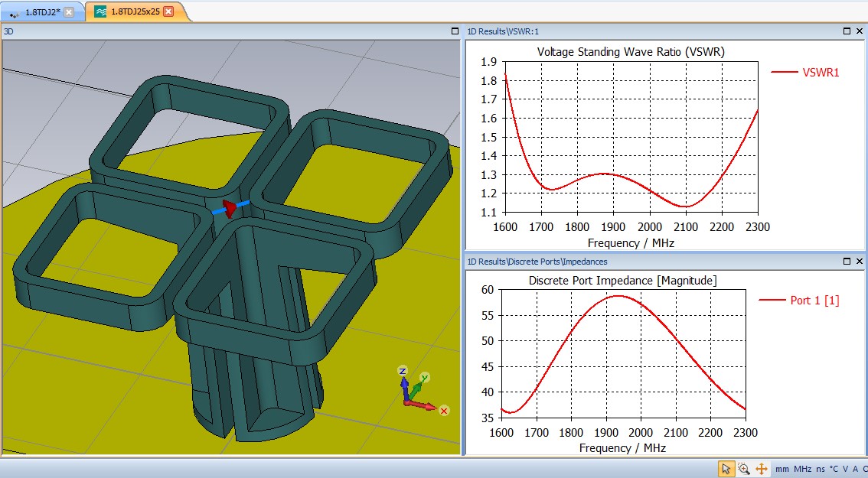Click the XYZ coordinate axis triad

click(x=417, y=391)
